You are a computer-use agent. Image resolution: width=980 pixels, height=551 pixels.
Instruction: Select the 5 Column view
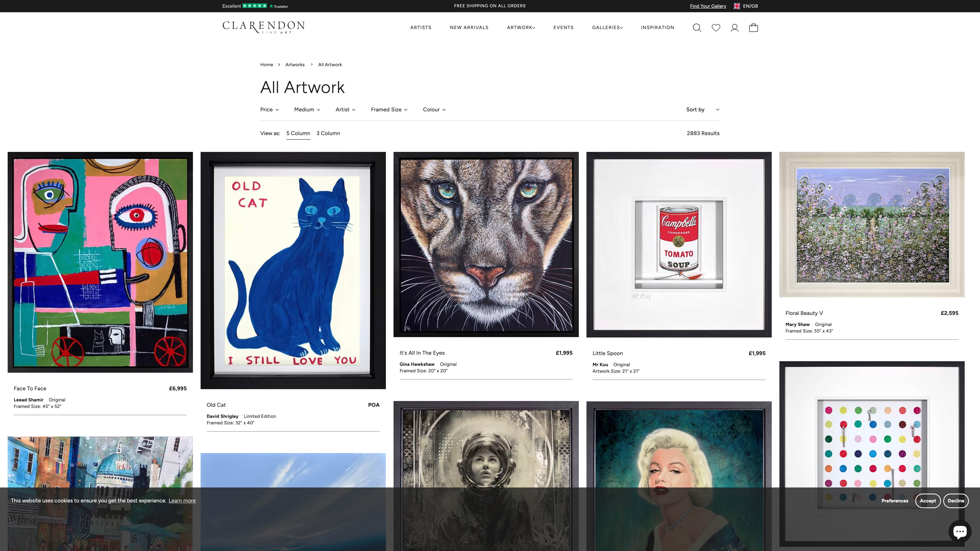(298, 133)
